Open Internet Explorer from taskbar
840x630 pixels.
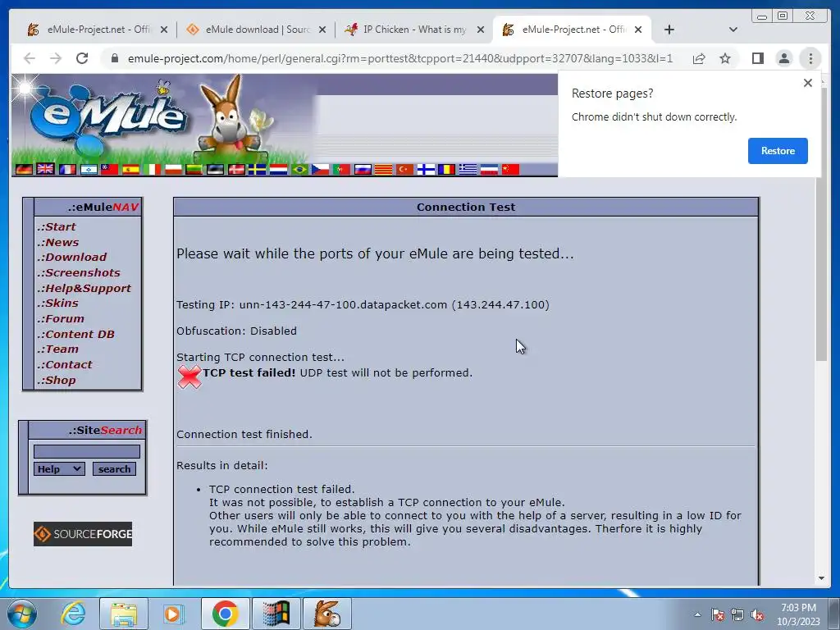pyautogui.click(x=73, y=614)
